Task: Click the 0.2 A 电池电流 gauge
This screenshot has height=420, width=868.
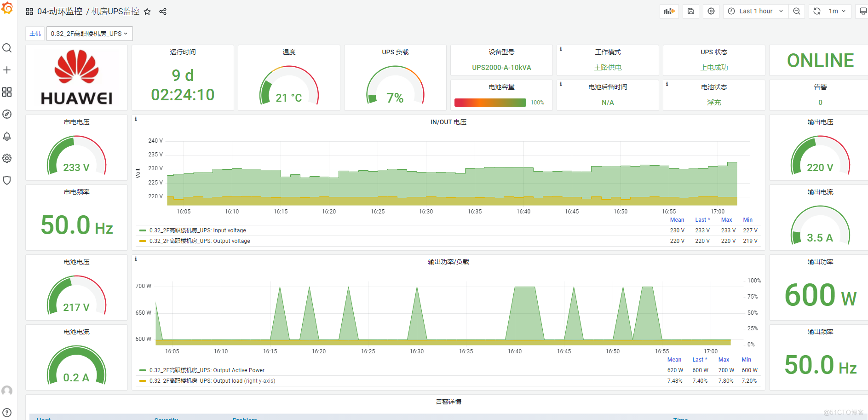Action: (x=76, y=365)
